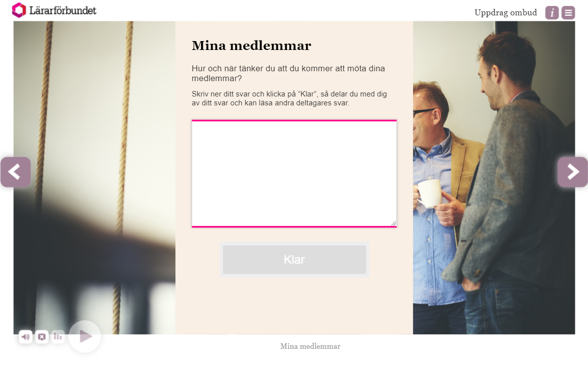
Task: Click the instruction text starting with Skriv ner
Action: coord(289,98)
